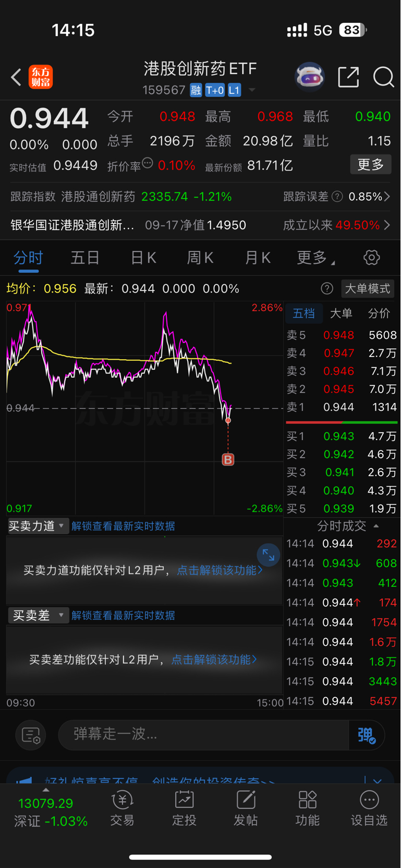Tap 卖1 price 0.944 row
401x868 pixels.
point(342,407)
